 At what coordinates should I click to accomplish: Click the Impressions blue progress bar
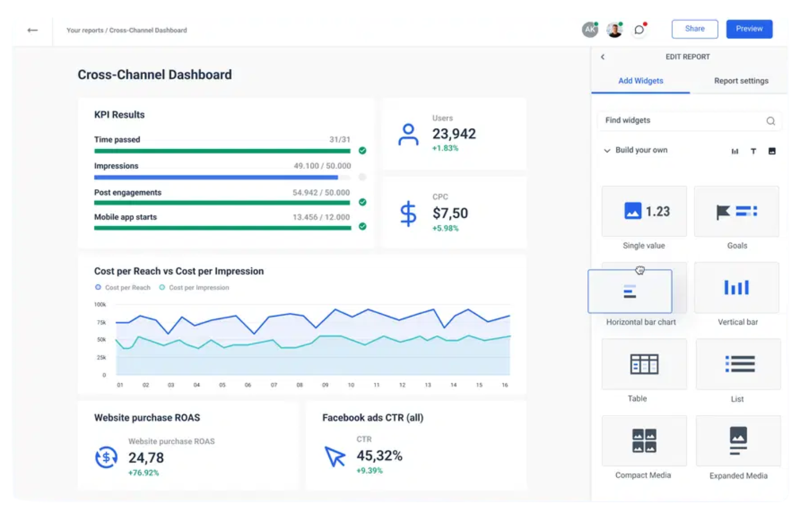coord(216,177)
